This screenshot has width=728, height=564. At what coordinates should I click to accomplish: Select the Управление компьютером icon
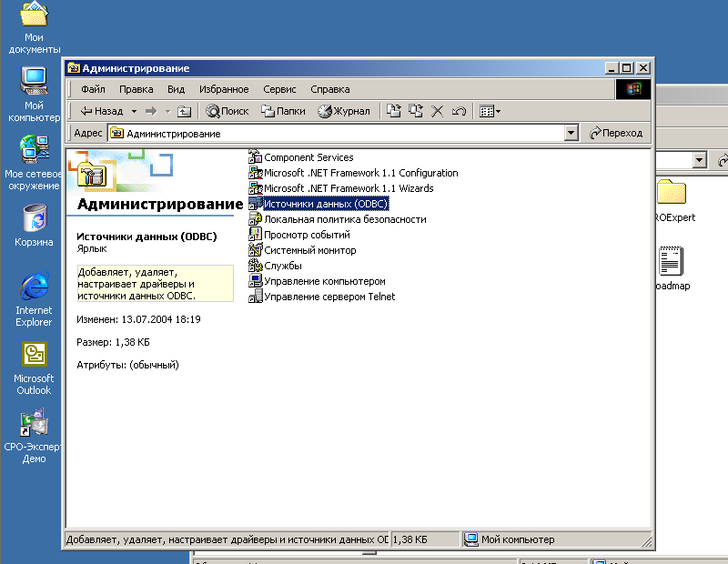point(256,281)
